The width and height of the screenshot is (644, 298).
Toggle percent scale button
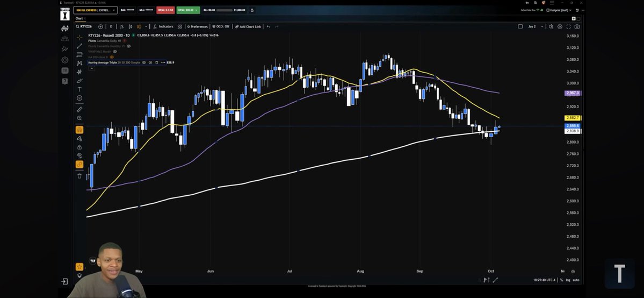[562, 280]
